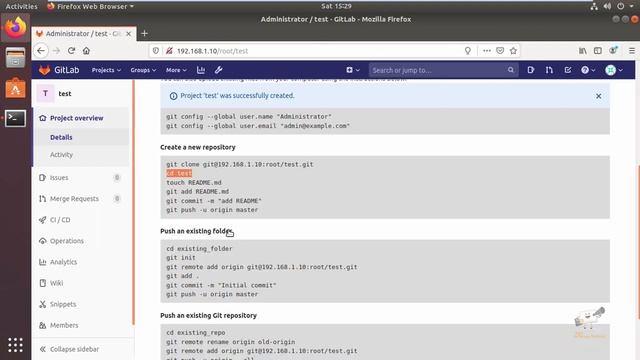Close the Administrator / test tab
The image size is (640, 360).
point(129,34)
